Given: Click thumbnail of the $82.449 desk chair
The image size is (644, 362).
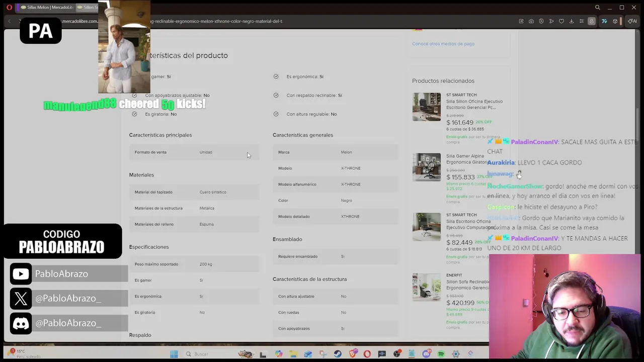Looking at the screenshot, I should (x=427, y=227).
